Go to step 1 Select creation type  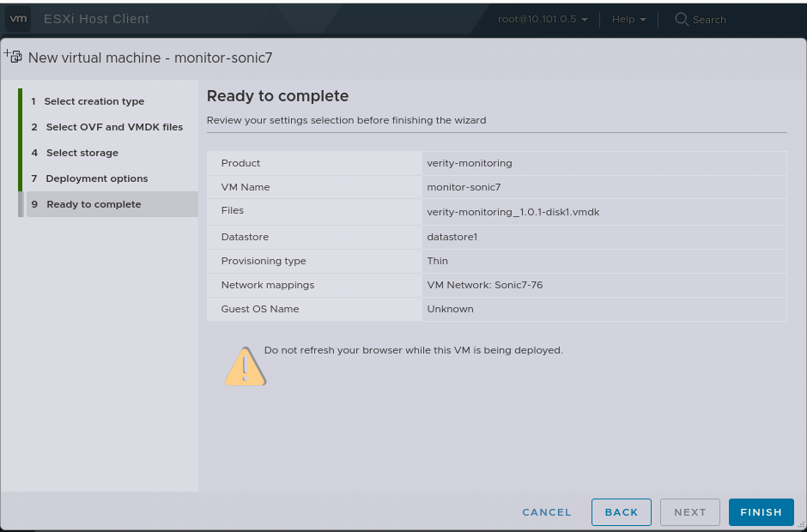94,101
